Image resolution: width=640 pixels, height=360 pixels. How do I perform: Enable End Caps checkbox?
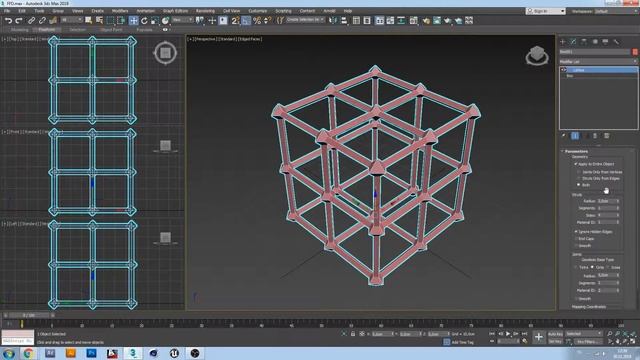(576, 239)
